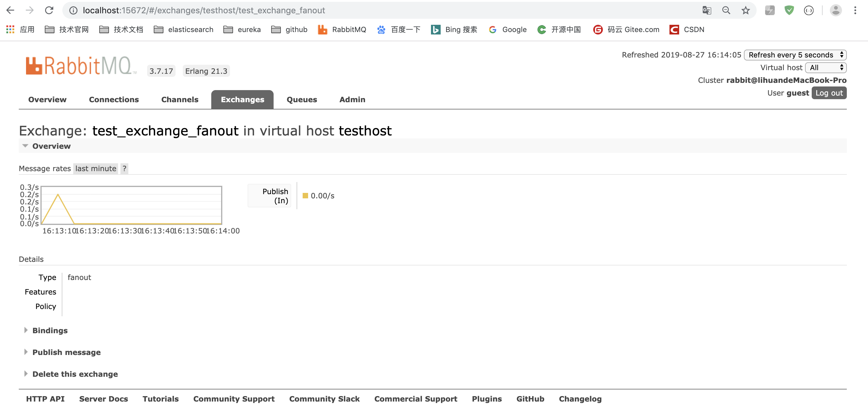Open the apps grid bookmark icon
Screen dimensions: 868x410
coord(11,30)
